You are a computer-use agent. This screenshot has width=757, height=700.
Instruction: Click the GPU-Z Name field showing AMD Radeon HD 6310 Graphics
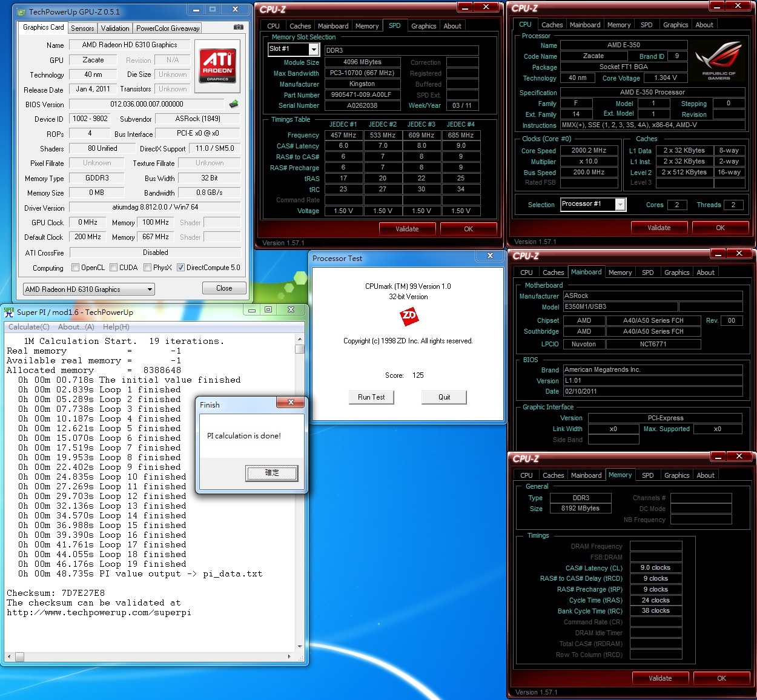click(130, 45)
